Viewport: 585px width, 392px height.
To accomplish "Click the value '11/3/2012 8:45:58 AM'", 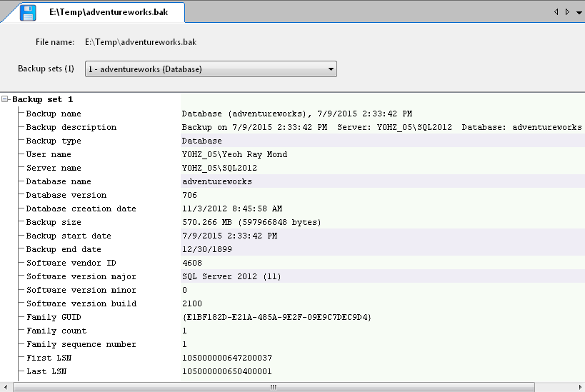I will (232, 208).
